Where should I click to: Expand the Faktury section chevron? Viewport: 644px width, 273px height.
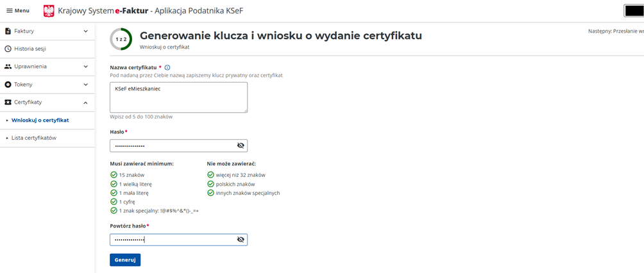click(86, 31)
